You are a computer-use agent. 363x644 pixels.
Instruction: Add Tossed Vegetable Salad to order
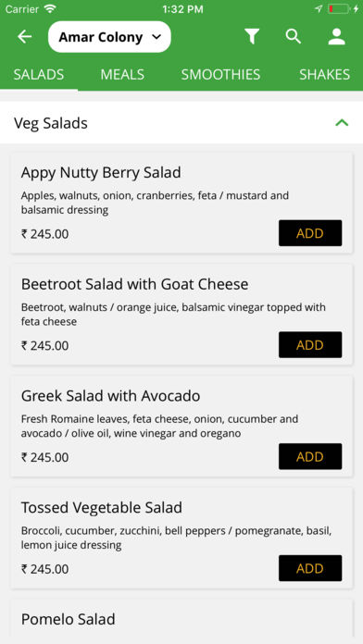pos(310,568)
